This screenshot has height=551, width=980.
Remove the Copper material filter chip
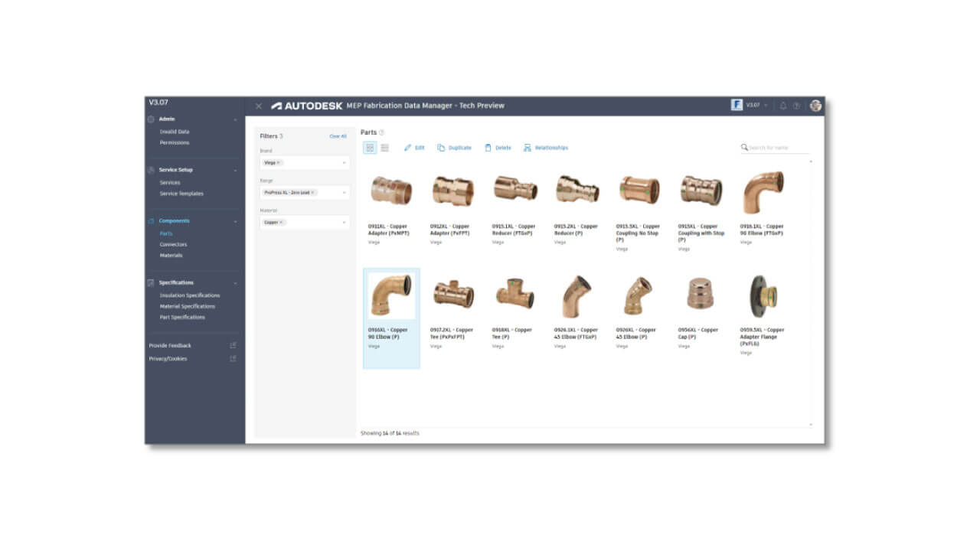coord(281,223)
